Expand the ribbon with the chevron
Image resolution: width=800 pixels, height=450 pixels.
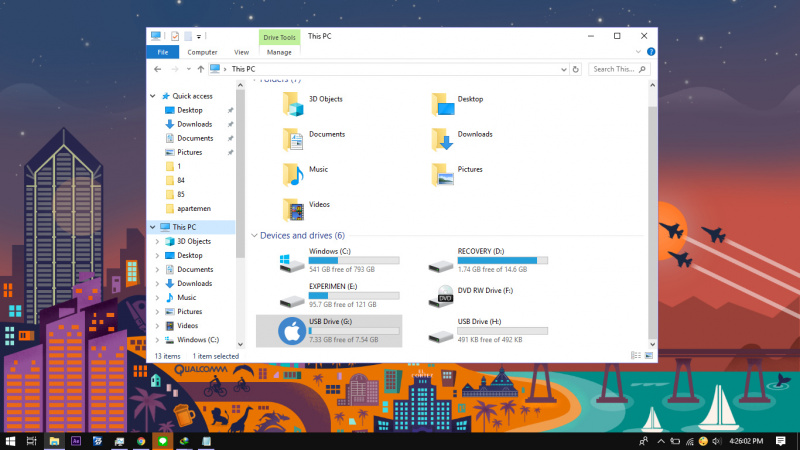[638, 52]
